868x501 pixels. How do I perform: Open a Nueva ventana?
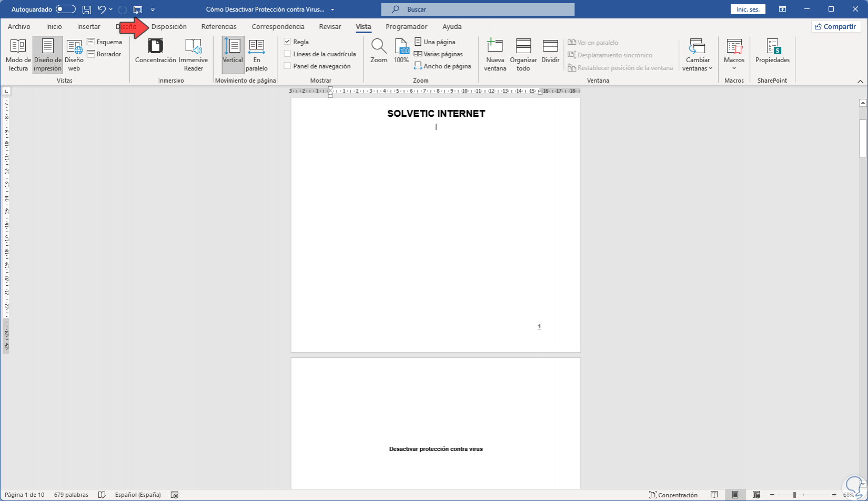tap(495, 55)
